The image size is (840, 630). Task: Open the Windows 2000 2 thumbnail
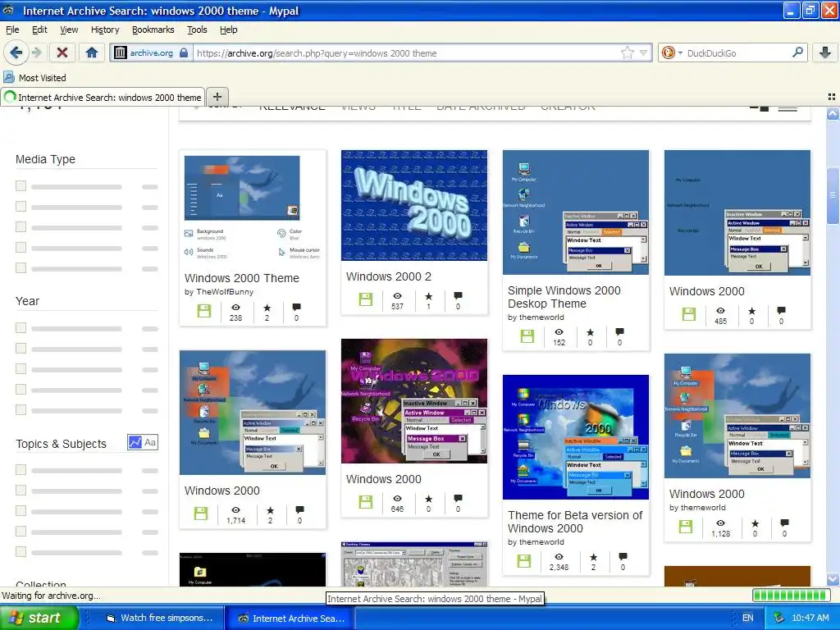coord(414,205)
